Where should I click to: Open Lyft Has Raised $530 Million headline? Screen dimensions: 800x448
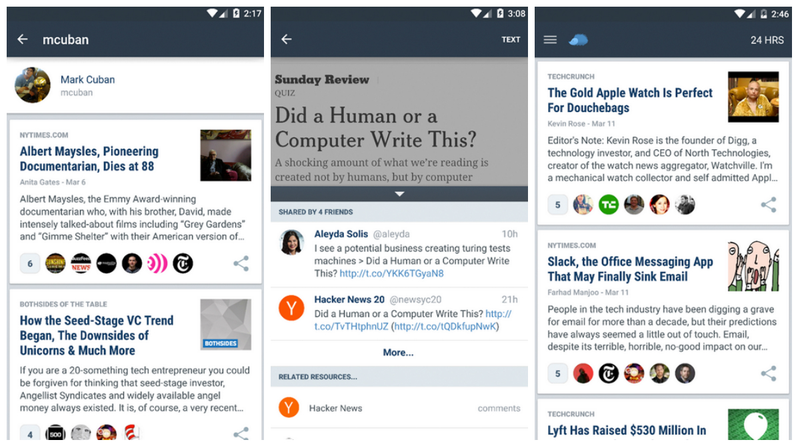pos(627,430)
